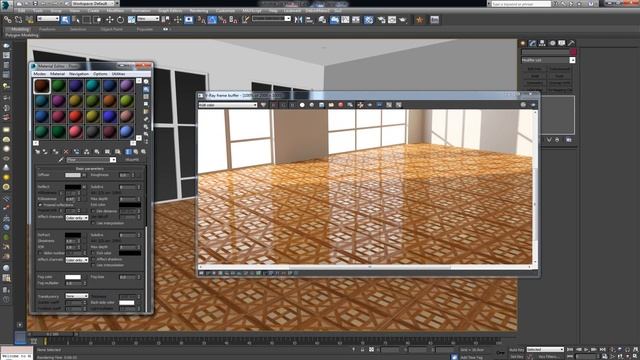
Task: Select the Select and Link tool
Action: tap(7, 19)
